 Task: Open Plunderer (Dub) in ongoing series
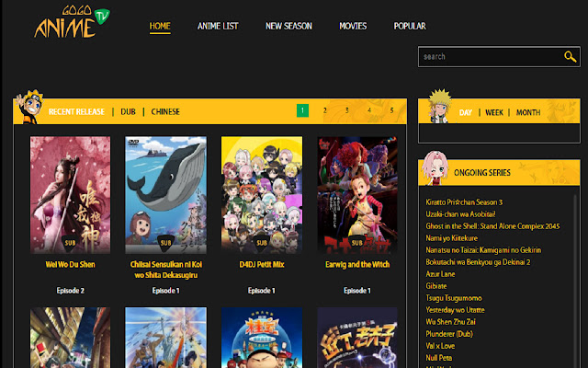coord(449,334)
